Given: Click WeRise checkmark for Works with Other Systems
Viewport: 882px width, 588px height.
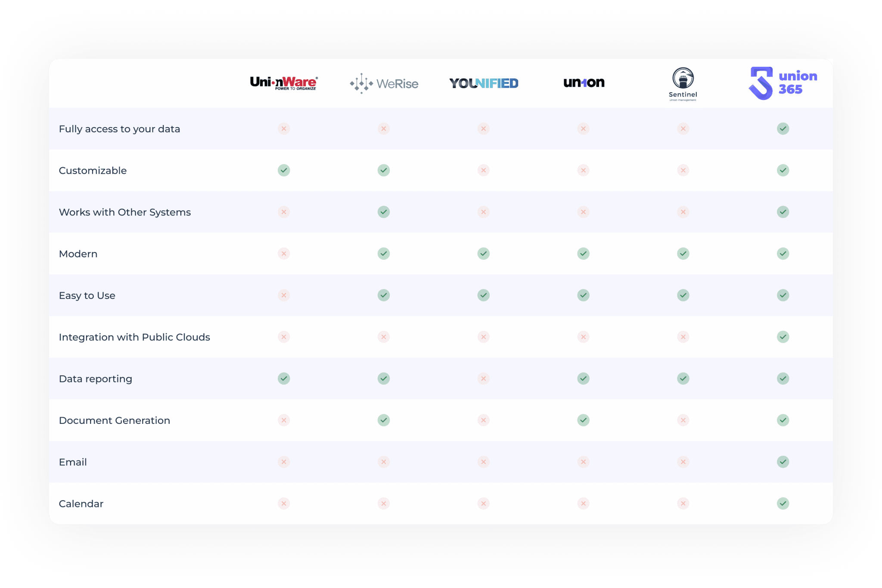Looking at the screenshot, I should pos(384,212).
